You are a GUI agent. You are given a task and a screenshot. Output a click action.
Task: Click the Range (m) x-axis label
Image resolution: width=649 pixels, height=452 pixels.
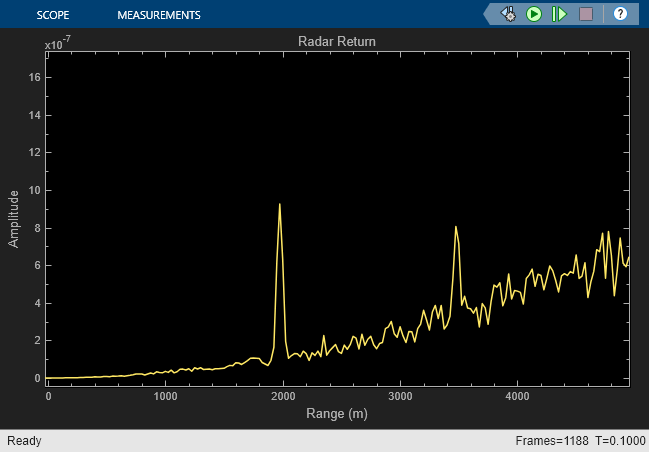337,414
